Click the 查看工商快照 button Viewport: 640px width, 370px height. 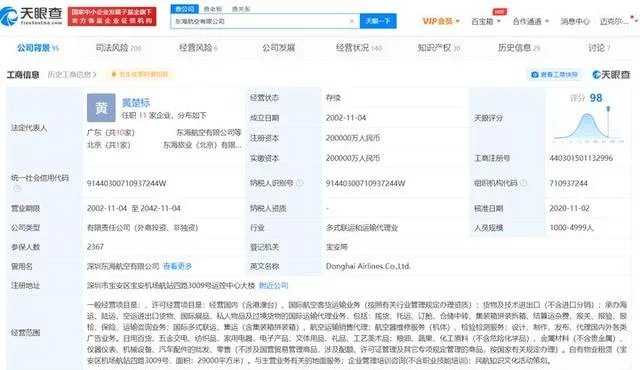click(x=555, y=75)
